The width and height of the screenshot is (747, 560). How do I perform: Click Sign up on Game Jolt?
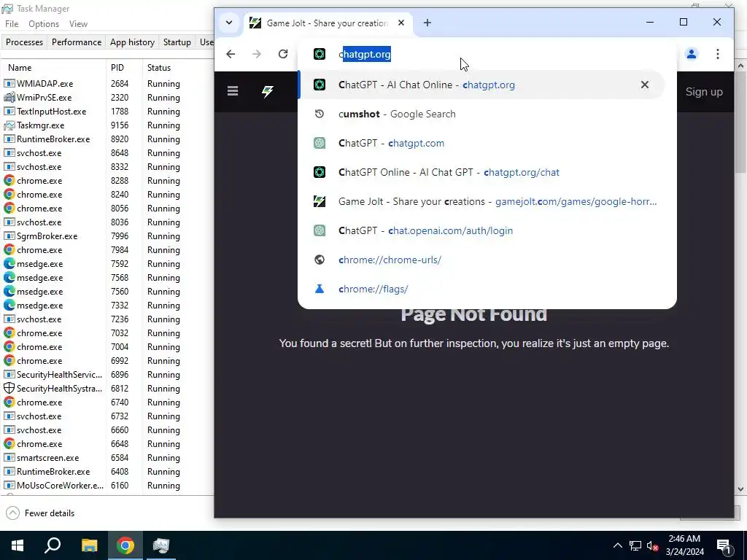click(704, 92)
